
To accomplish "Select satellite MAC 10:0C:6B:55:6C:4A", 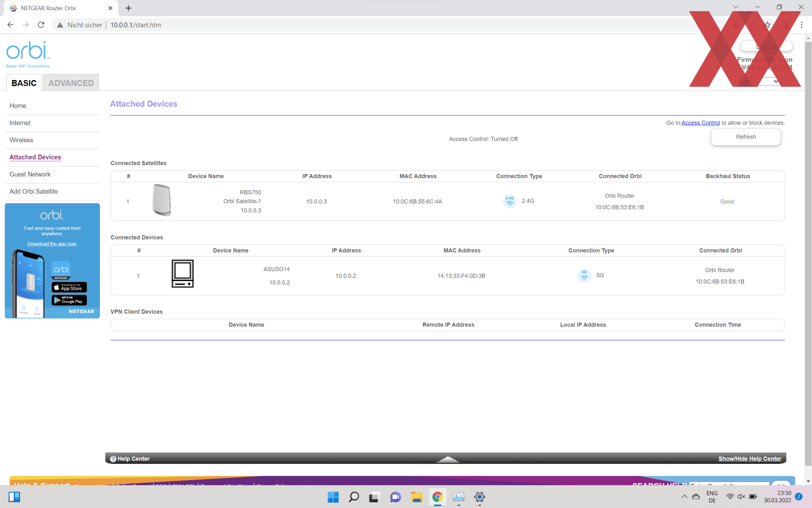I will click(x=417, y=202).
